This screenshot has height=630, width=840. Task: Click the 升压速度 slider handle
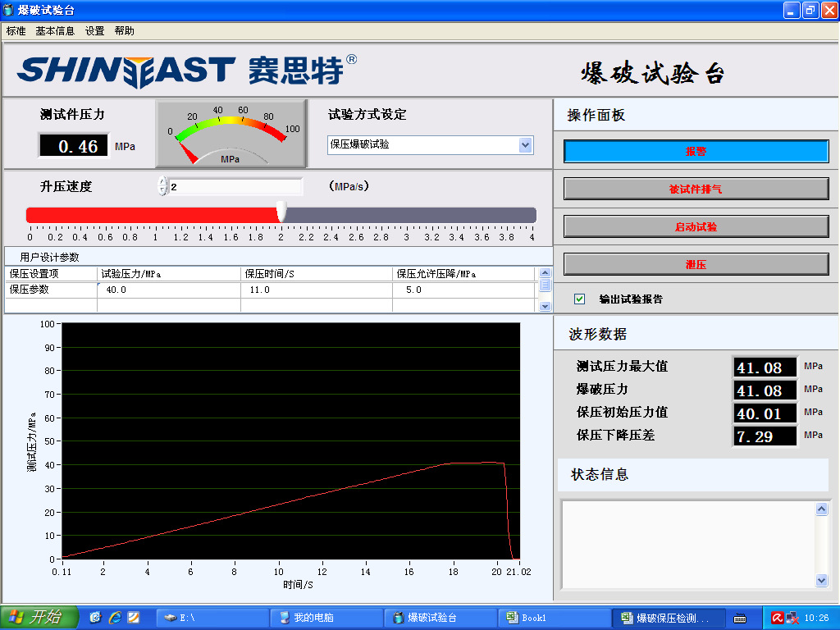point(281,212)
